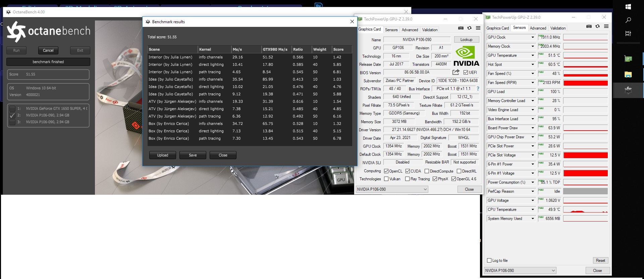644x279 pixels.
Task: Expand the Fan Speed (%) sensor dropdown
Action: (533, 74)
